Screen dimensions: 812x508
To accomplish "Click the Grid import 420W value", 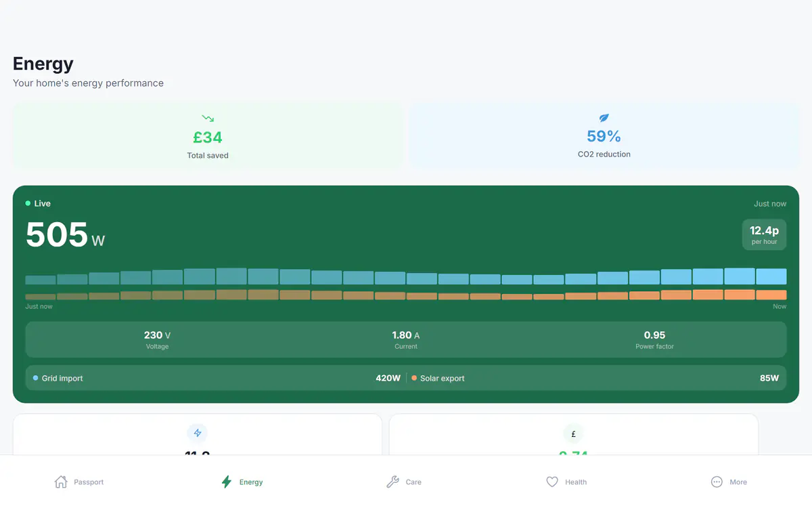I will click(388, 378).
